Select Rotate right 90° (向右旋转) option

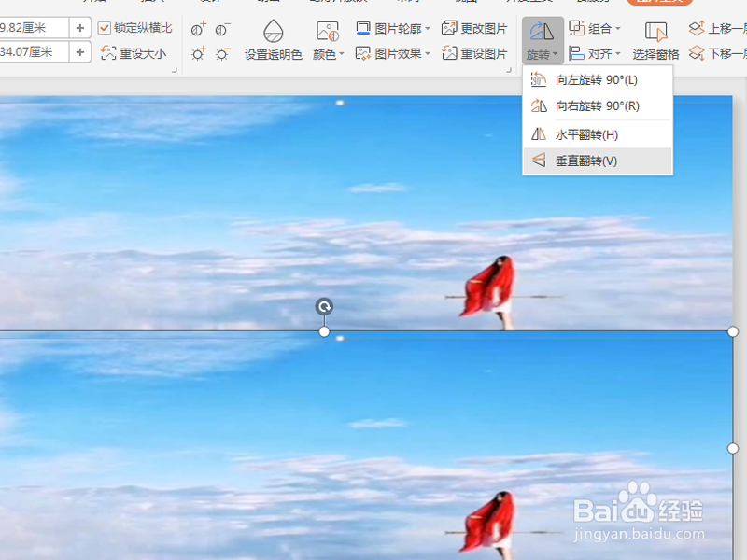click(598, 105)
